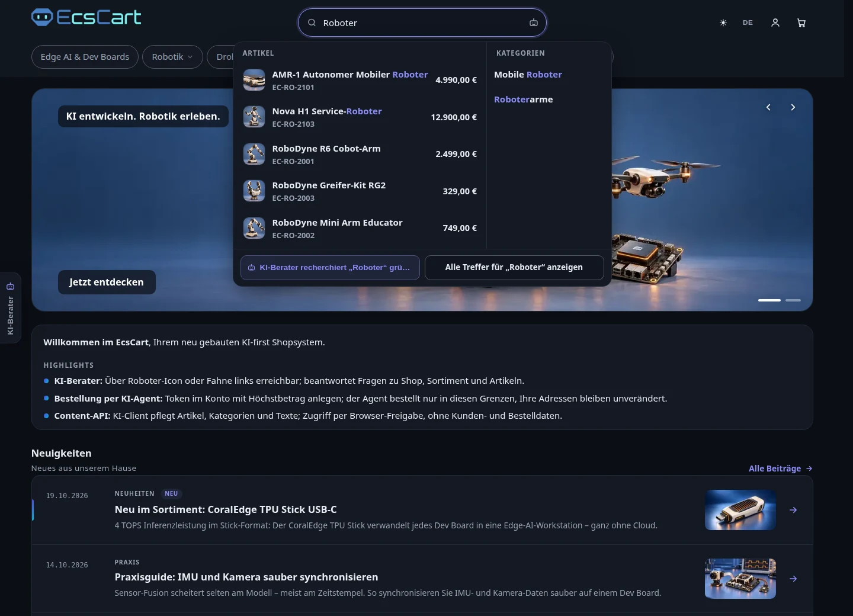Open the Edge AI & Dev Boards menu
Image resolution: width=853 pixels, height=616 pixels.
[85, 57]
